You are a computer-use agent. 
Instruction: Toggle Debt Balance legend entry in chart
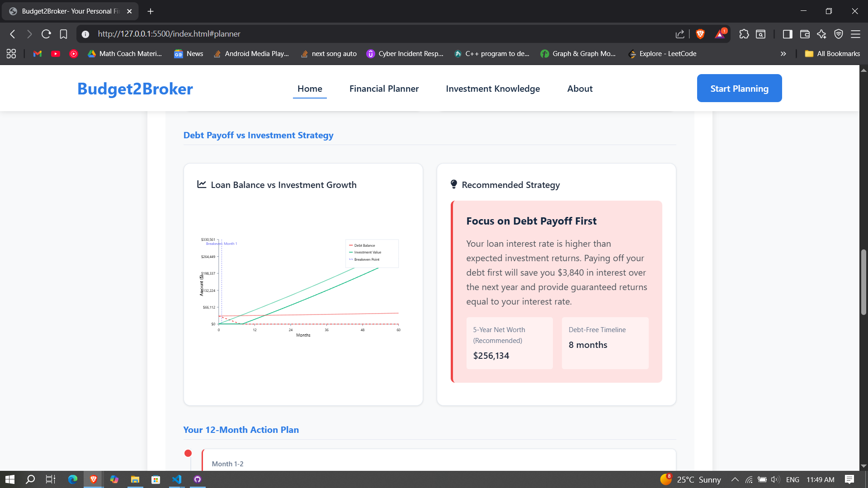tap(364, 245)
